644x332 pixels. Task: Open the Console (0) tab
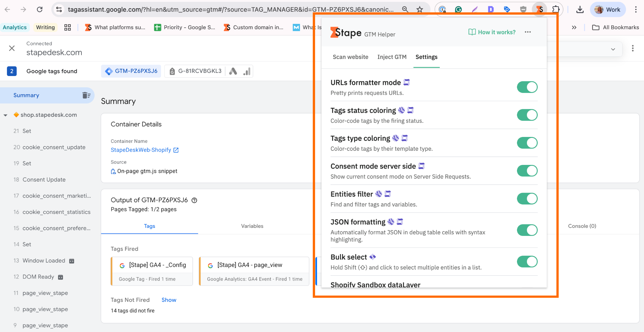tap(582, 226)
